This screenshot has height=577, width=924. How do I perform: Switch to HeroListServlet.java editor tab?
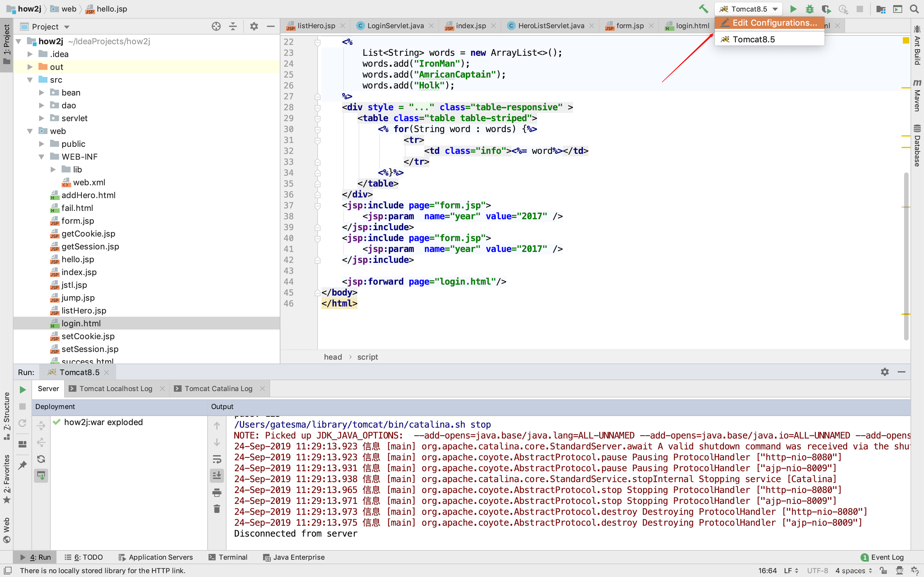[551, 26]
